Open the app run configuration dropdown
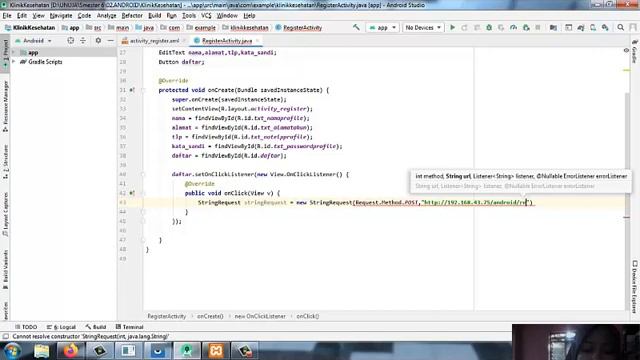This screenshot has width=640, height=360. click(x=382, y=27)
